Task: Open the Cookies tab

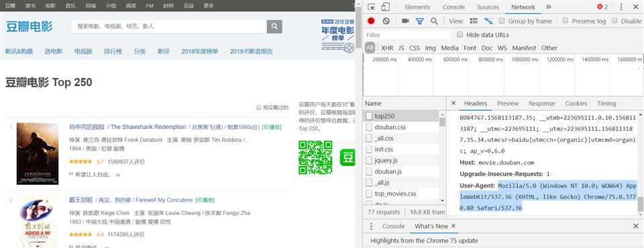Action: 576,104
